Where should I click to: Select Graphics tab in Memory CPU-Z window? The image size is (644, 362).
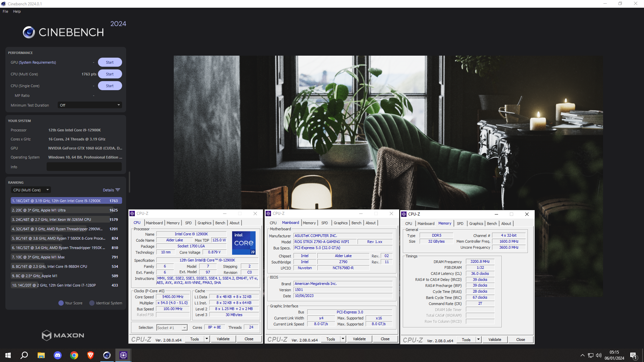coord(476,224)
